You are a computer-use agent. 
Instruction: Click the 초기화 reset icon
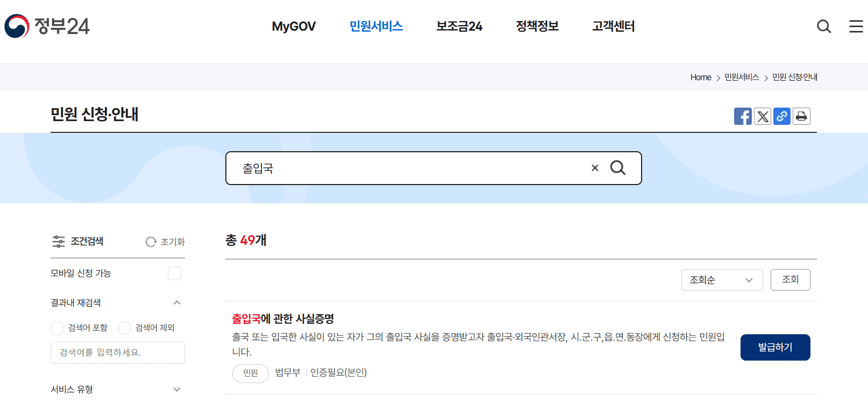click(151, 242)
